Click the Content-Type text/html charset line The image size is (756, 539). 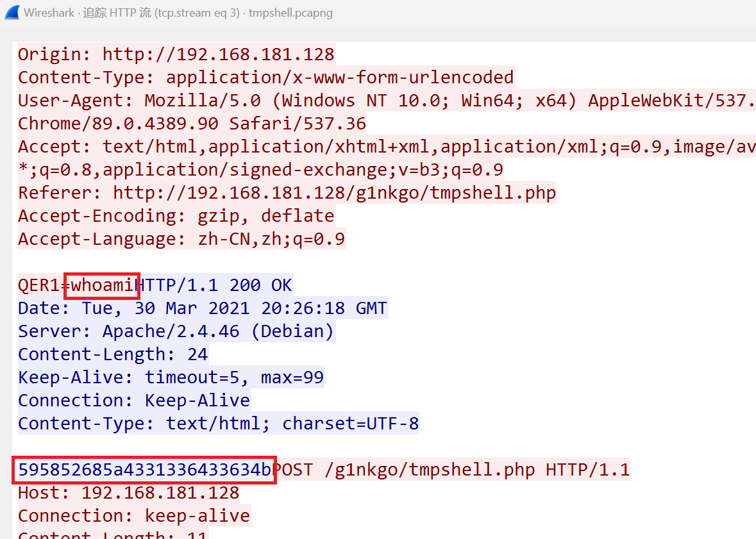(219, 424)
